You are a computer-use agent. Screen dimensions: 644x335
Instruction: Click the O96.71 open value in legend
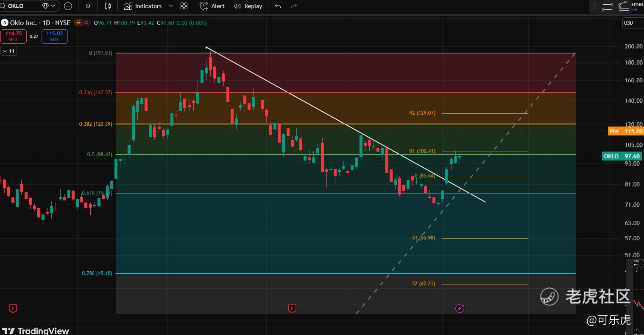point(103,23)
